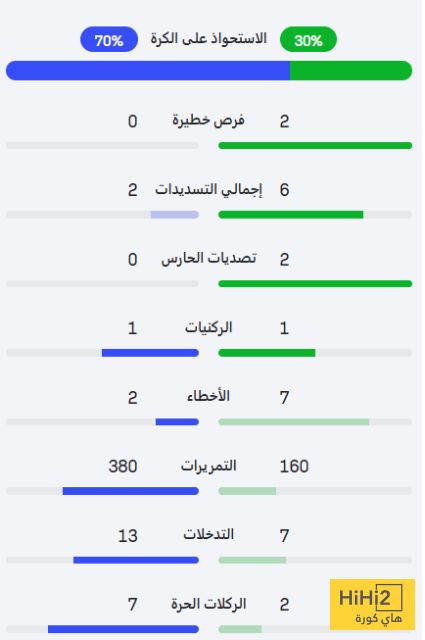Click the green bar under فرص خطيرة
The image size is (425, 640).
tap(315, 146)
